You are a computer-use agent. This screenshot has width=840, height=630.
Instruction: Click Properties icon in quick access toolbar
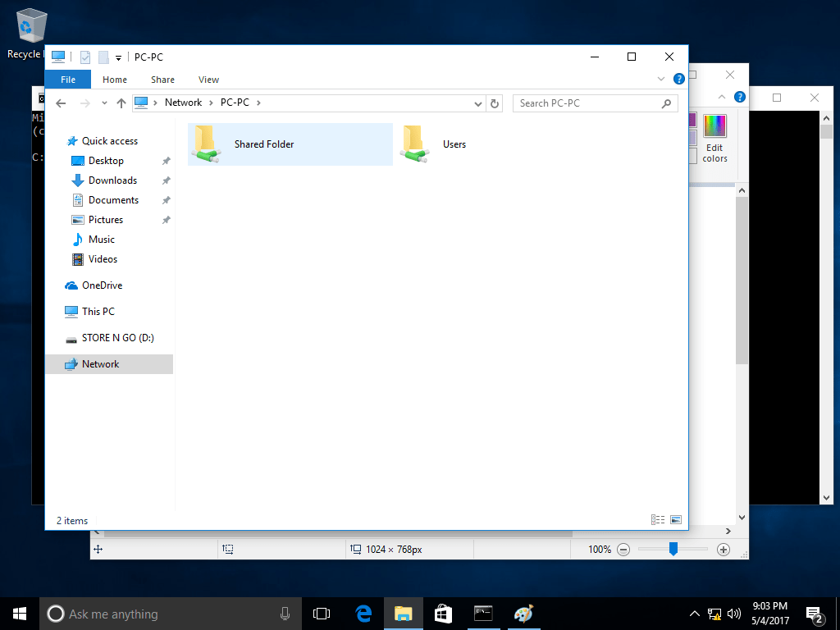(85, 57)
